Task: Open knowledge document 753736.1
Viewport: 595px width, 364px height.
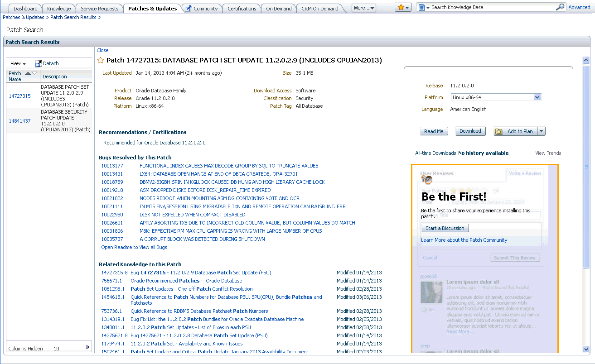Action: (x=111, y=311)
